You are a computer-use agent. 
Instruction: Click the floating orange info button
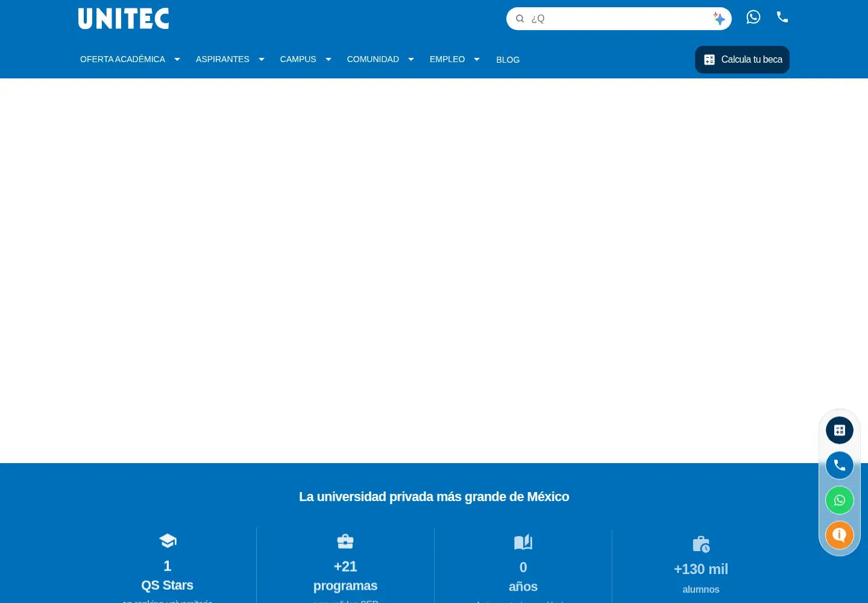click(840, 535)
